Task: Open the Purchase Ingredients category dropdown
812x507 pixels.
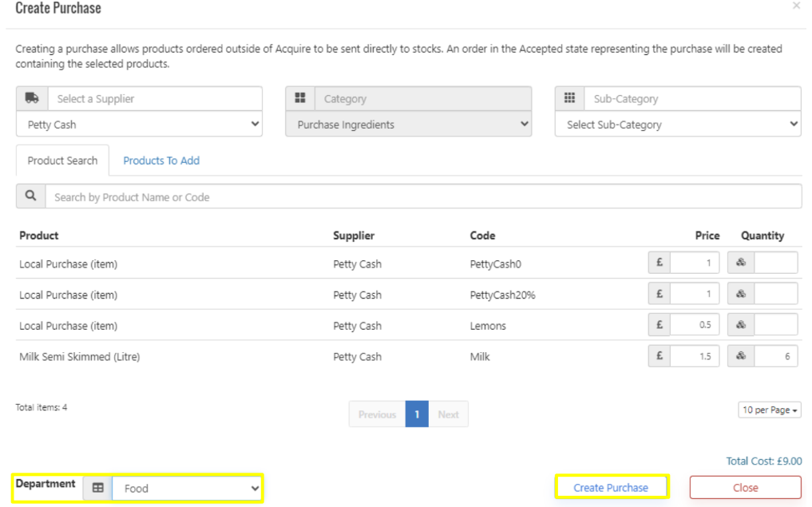Action: click(x=408, y=125)
